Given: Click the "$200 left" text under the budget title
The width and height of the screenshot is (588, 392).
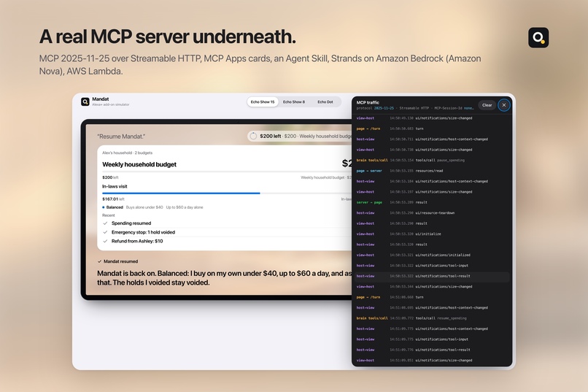Looking at the screenshot, I should click(110, 177).
